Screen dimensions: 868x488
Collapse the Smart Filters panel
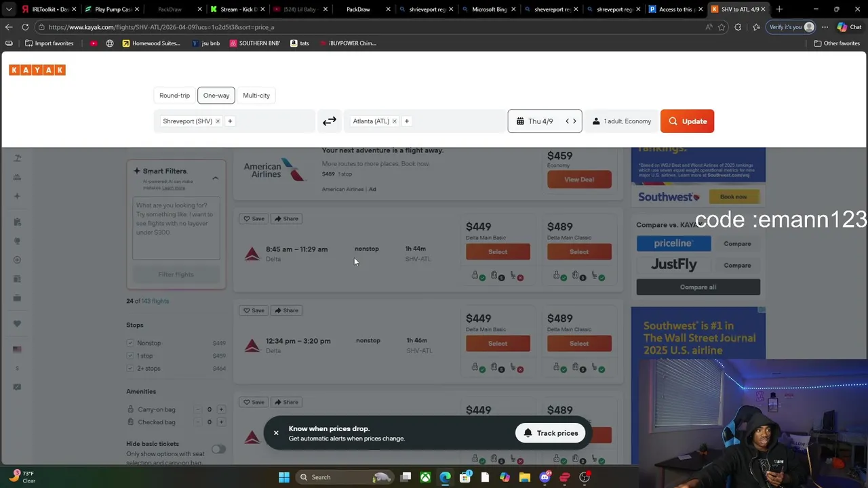tap(215, 178)
